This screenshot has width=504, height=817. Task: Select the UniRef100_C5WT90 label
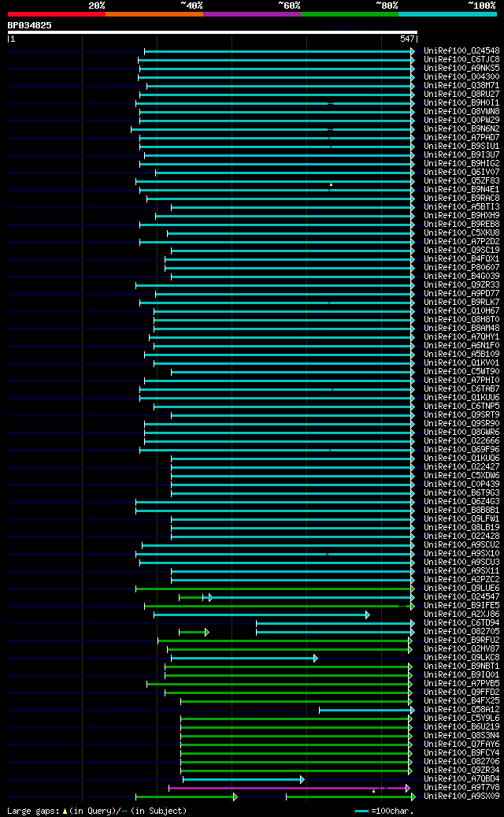tap(461, 372)
